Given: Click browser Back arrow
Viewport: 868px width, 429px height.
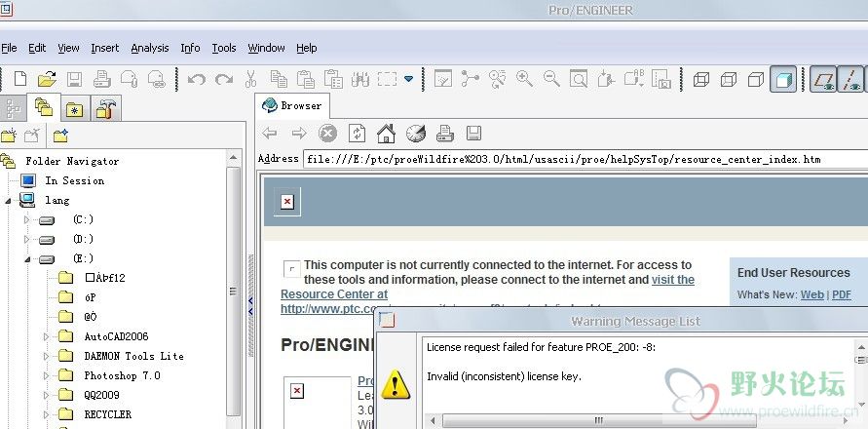Looking at the screenshot, I should [270, 133].
